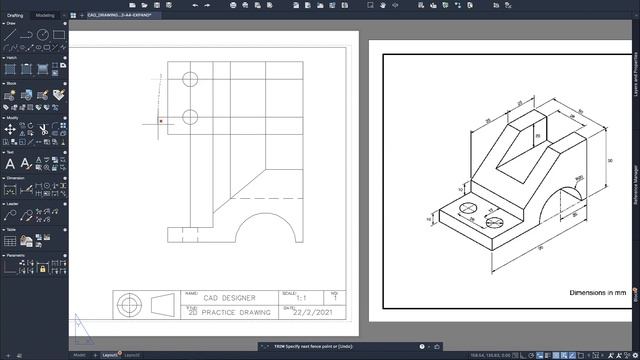This screenshot has height=360, width=640.
Task: Click the Redo arrow in top toolbar
Action: pyautogui.click(x=207, y=5)
